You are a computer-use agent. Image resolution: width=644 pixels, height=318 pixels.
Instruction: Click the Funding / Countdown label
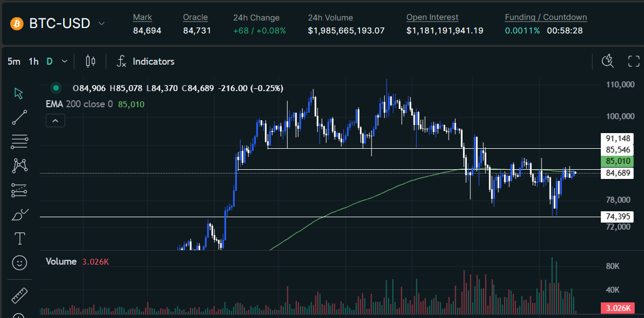coord(546,17)
